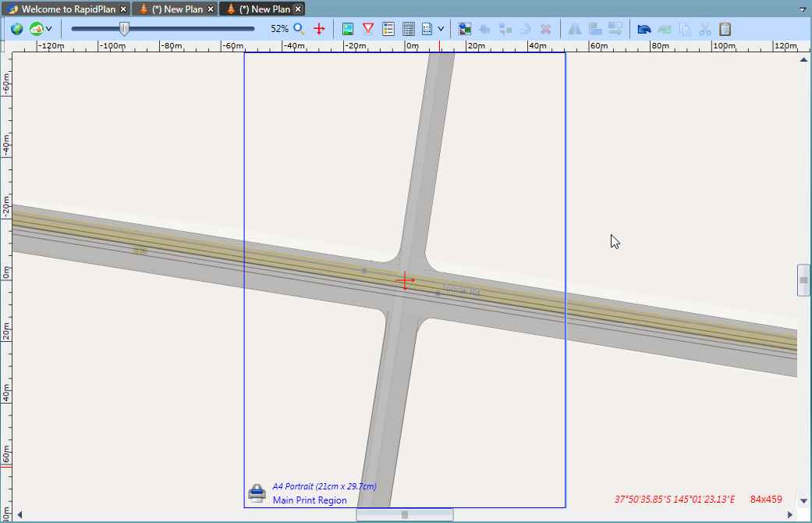Click the zoom level slider handle
The height and width of the screenshot is (523, 812).
tap(124, 29)
